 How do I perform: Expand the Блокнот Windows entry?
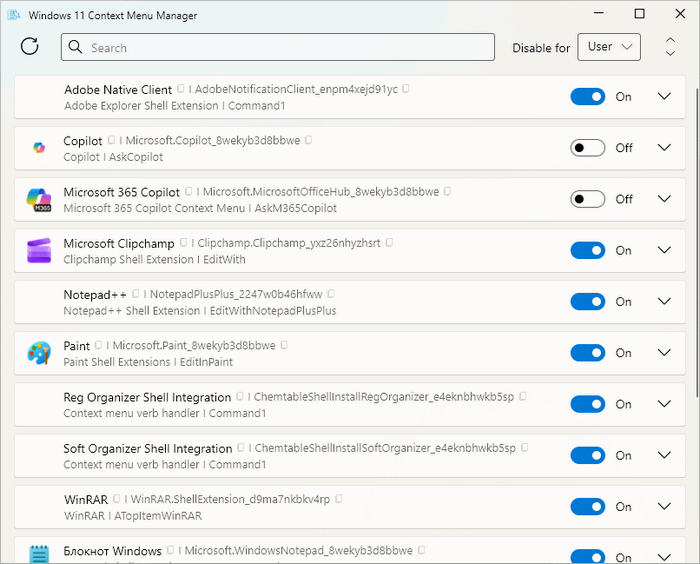664,557
